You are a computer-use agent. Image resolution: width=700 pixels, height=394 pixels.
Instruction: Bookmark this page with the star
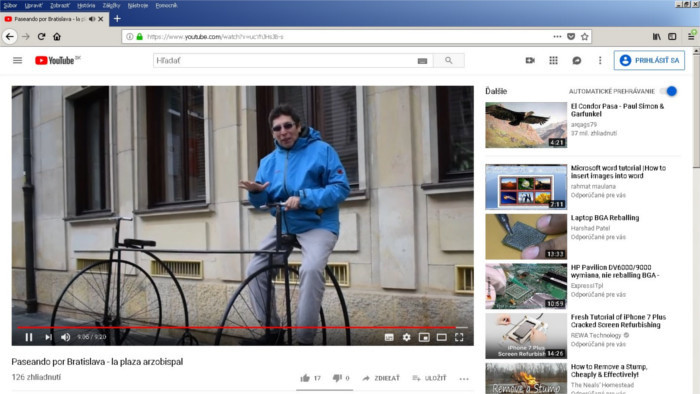[x=585, y=37]
